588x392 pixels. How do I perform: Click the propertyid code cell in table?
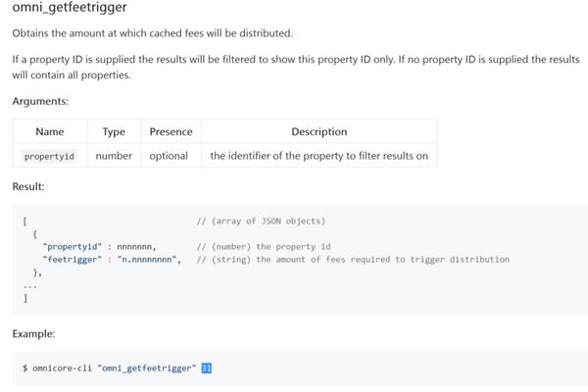pyautogui.click(x=50, y=156)
